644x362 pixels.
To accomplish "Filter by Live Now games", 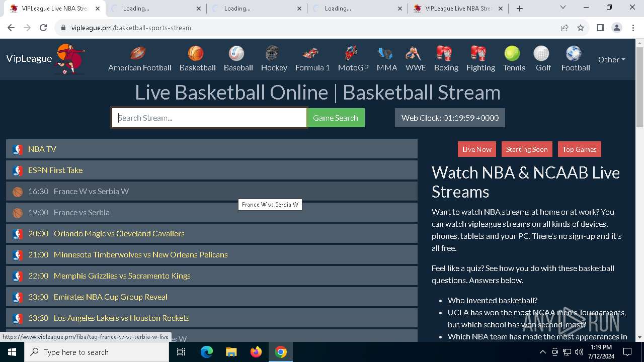I will 476,149.
